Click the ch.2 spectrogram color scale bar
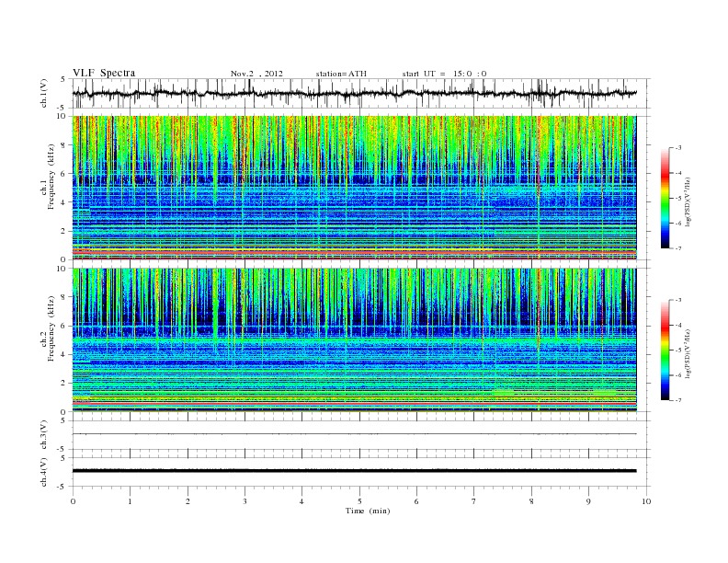The height and width of the screenshot is (563, 728). click(665, 350)
